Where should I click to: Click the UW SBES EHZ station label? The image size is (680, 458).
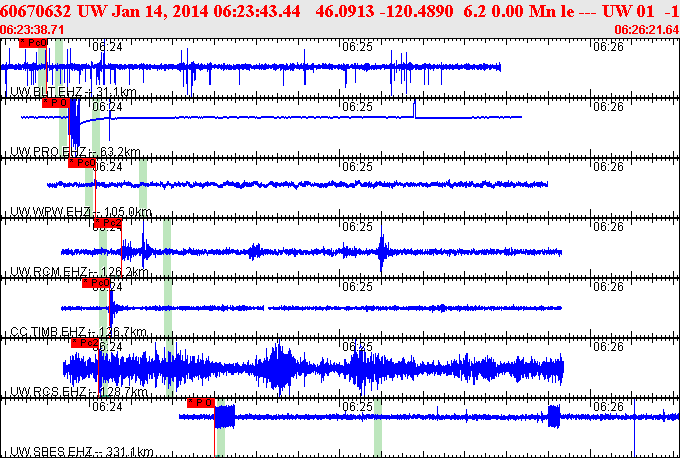pyautogui.click(x=81, y=452)
